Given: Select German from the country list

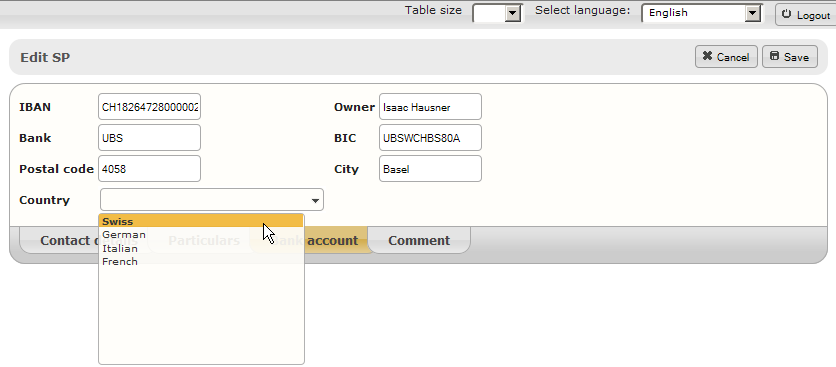Looking at the screenshot, I should [201, 235].
